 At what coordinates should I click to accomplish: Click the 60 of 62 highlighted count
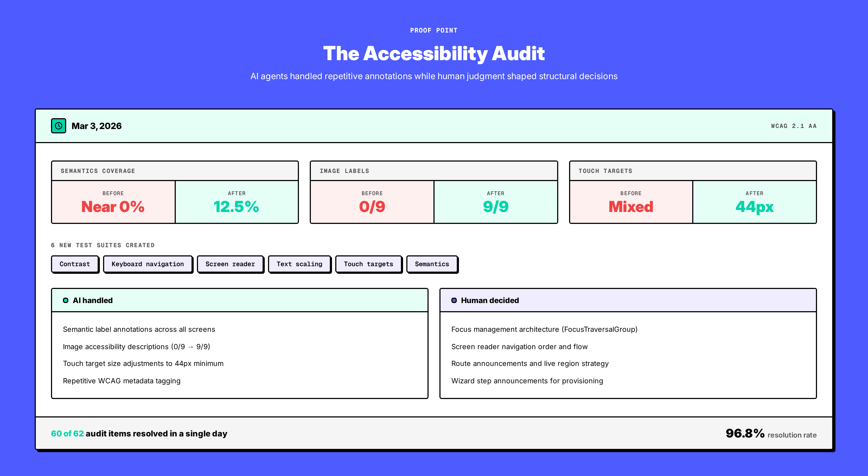click(67, 434)
